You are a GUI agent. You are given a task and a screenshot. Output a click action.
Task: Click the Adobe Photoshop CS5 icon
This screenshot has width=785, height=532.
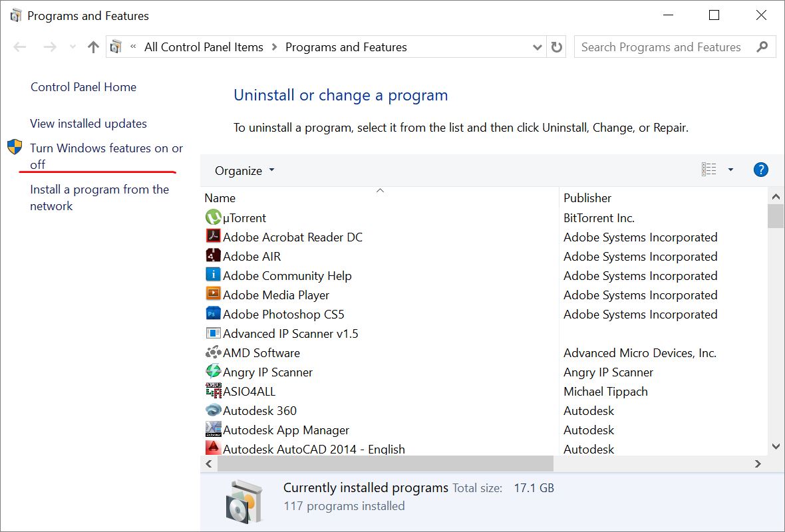[x=213, y=314]
